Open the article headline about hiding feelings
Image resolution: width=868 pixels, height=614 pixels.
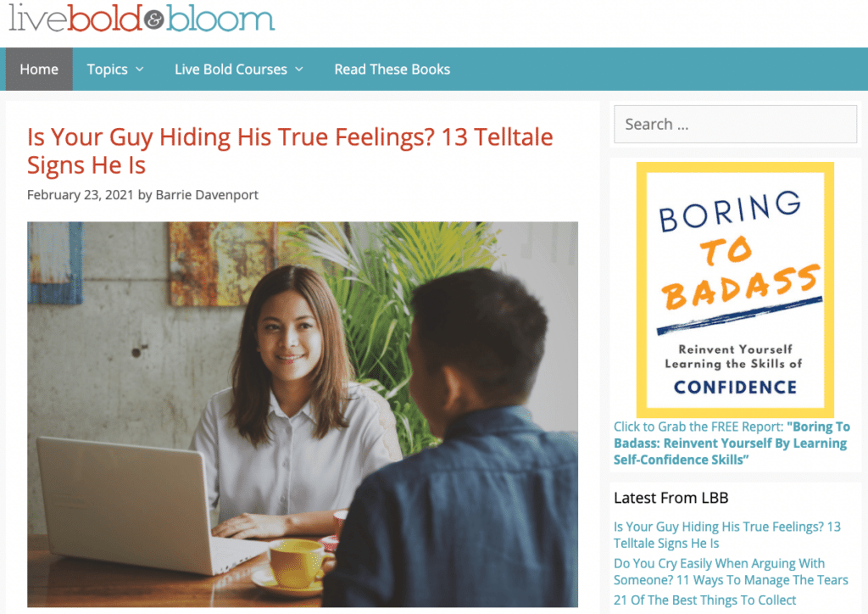[x=289, y=150]
